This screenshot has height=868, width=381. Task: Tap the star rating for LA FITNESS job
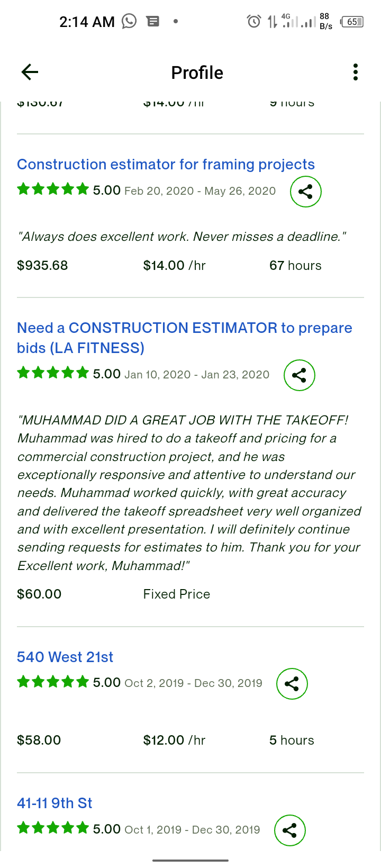(x=53, y=374)
